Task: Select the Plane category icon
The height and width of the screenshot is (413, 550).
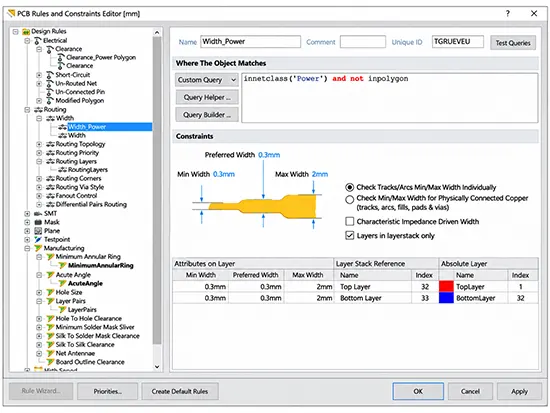Action: pos(38,231)
